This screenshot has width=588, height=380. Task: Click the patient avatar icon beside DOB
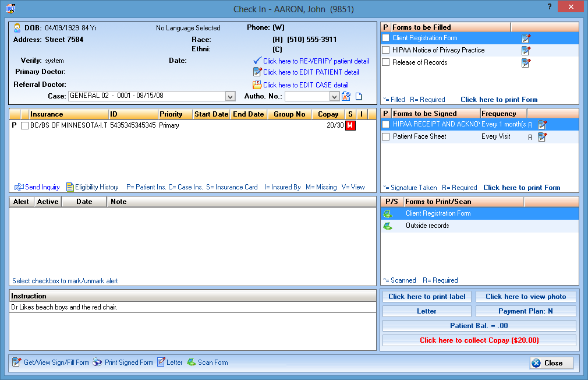pyautogui.click(x=17, y=28)
